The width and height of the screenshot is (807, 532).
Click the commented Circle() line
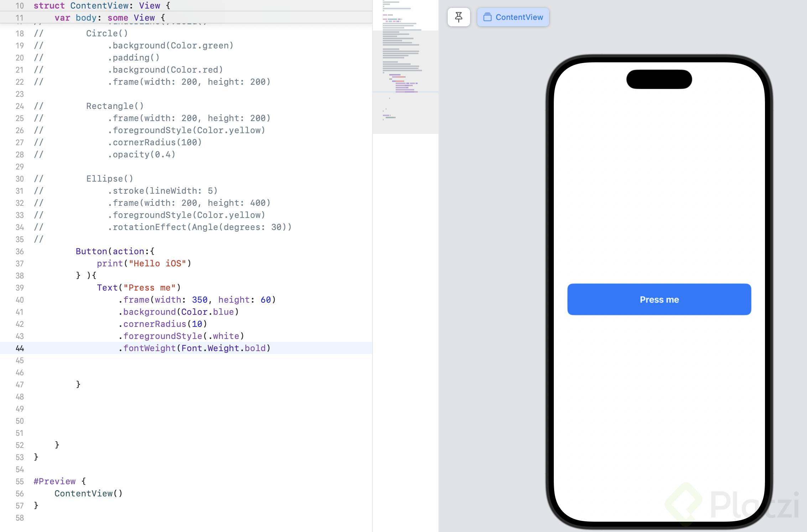106,33
